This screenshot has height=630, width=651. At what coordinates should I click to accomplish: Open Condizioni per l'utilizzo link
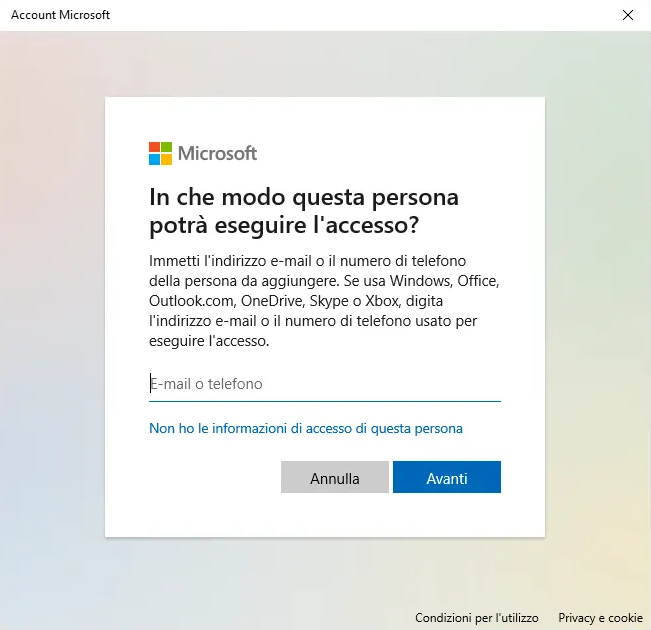point(476,618)
